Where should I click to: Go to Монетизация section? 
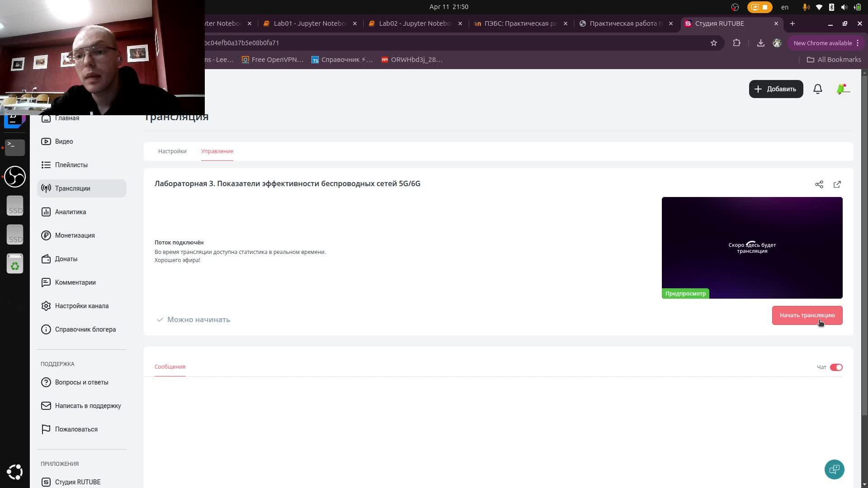(75, 235)
